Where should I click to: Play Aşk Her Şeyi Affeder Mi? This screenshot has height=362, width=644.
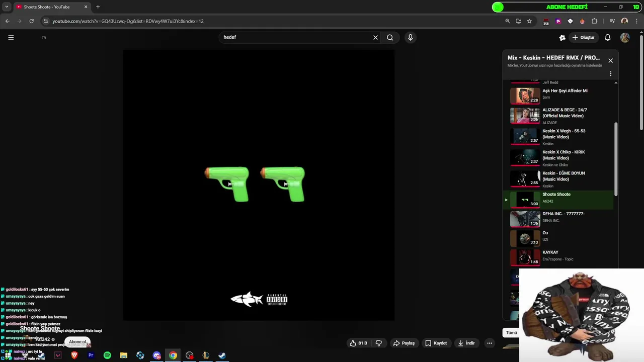pos(559,95)
